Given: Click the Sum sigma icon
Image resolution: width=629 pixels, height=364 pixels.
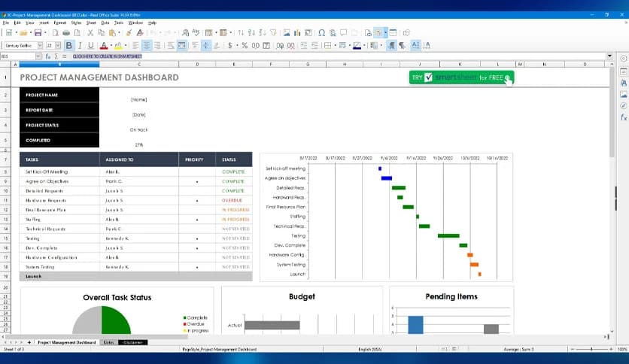Looking at the screenshot, I should tap(56, 56).
